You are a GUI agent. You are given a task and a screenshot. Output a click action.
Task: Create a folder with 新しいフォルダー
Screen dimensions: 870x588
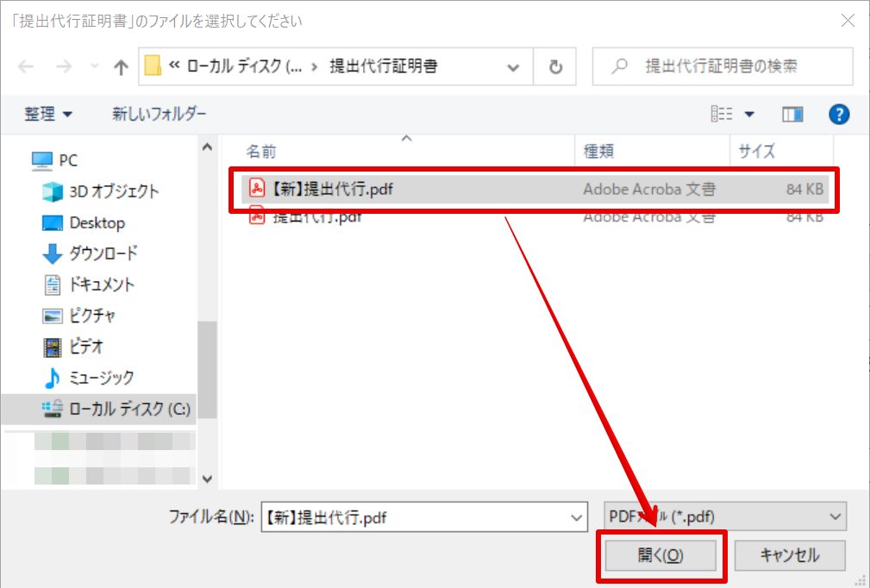[x=159, y=114]
